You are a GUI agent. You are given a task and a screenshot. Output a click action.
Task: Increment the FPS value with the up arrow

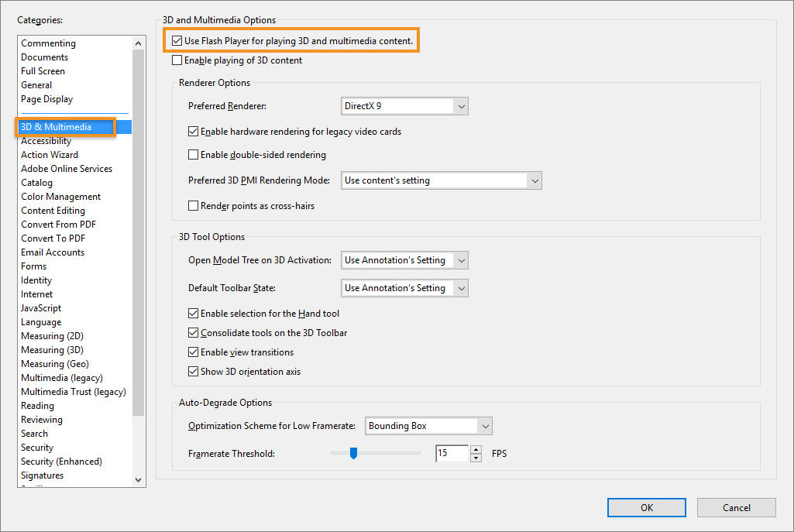click(476, 449)
